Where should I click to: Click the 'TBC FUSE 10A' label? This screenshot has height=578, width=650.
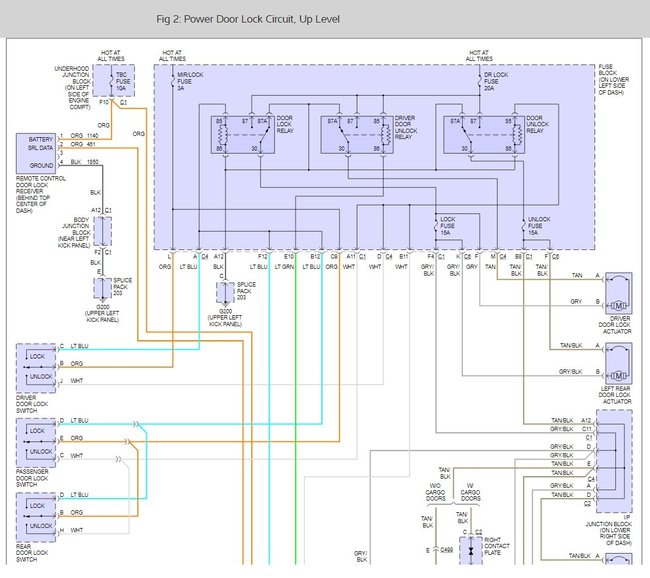123,81
